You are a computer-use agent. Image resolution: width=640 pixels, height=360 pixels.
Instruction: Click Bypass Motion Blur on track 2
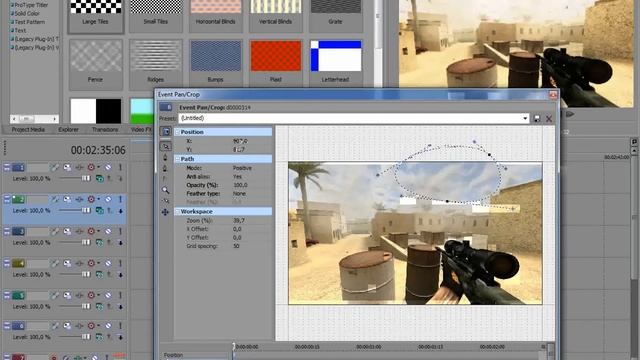pos(54,200)
